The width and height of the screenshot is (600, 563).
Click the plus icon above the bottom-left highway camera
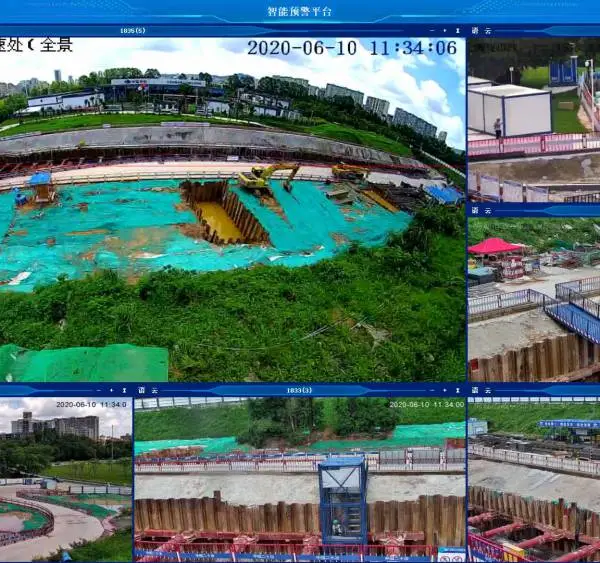pyautogui.click(x=111, y=390)
